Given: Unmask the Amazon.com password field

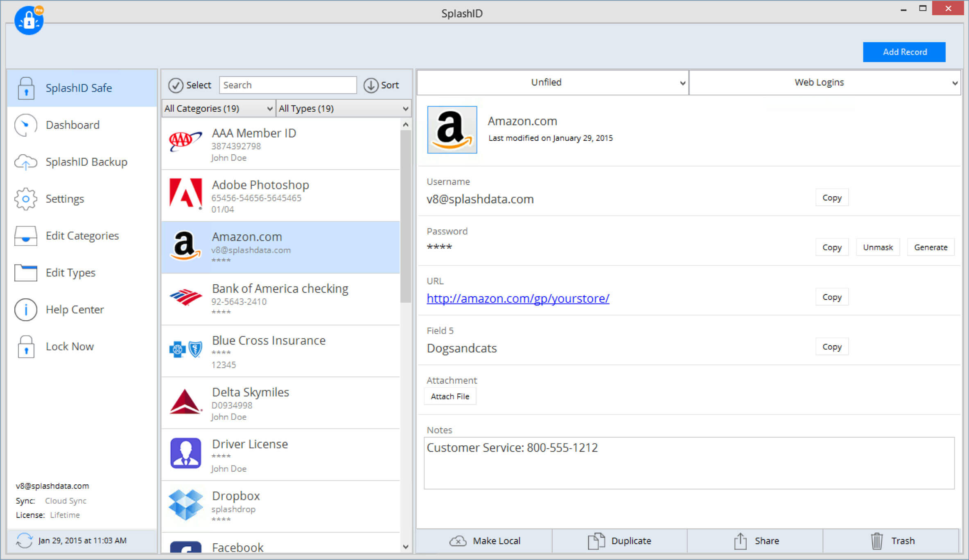Looking at the screenshot, I should pos(878,247).
